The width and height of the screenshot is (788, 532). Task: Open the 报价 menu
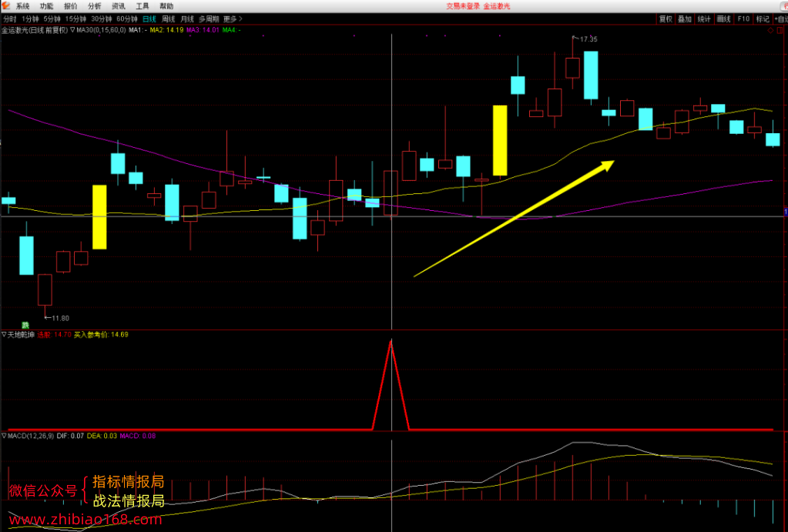point(71,6)
